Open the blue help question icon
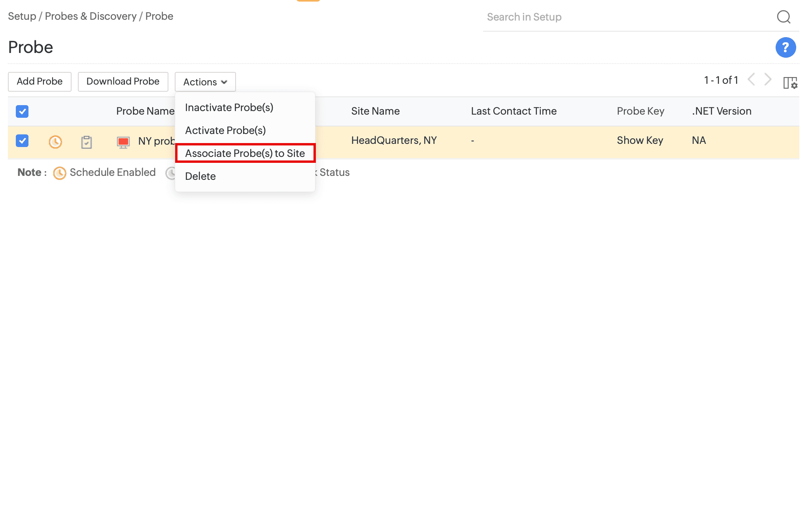The height and width of the screenshot is (513, 812). [785, 47]
